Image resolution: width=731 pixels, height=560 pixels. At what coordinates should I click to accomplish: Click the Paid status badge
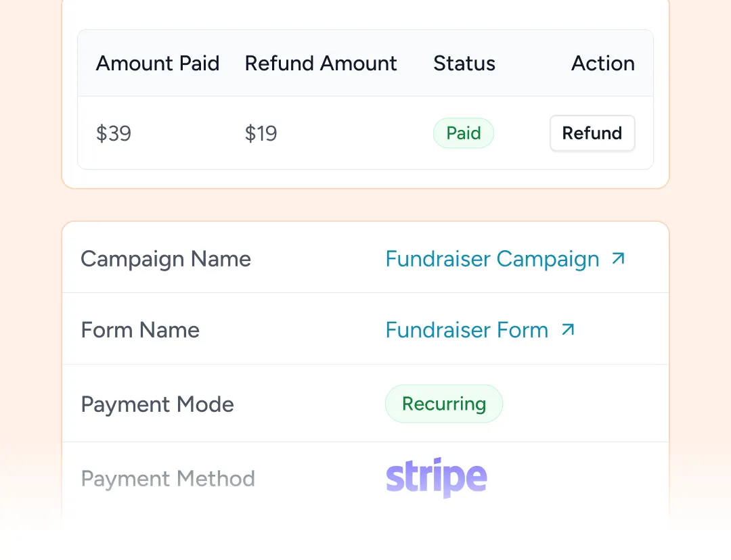point(464,133)
